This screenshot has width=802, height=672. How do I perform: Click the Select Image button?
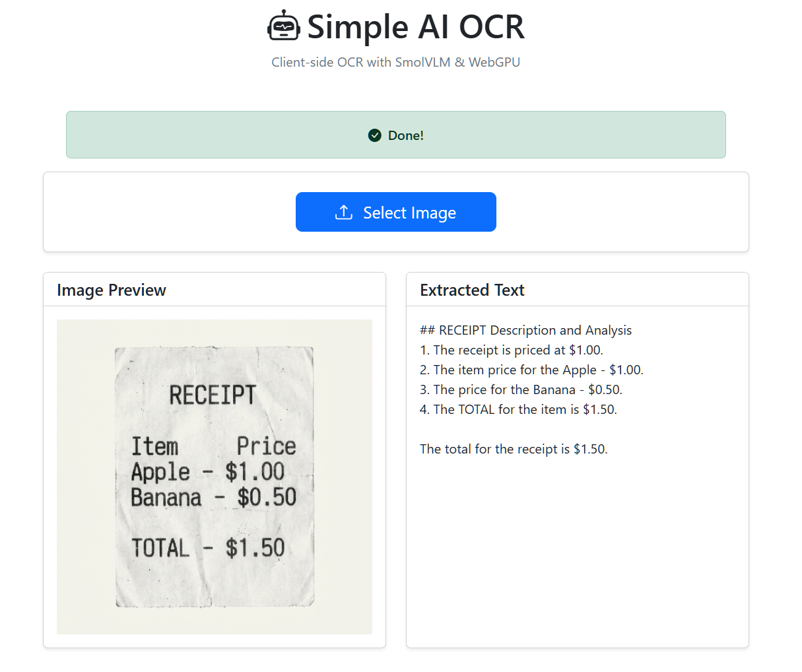pos(396,212)
